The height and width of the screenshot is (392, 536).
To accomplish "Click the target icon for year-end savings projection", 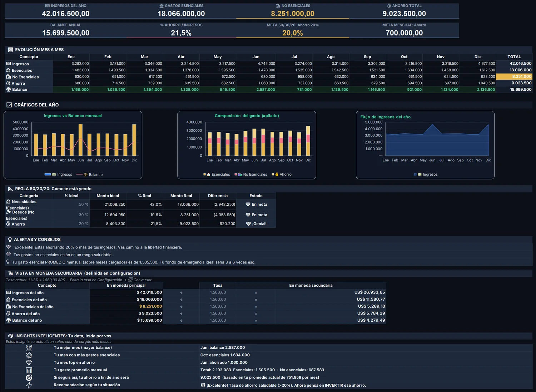I will [29, 378].
